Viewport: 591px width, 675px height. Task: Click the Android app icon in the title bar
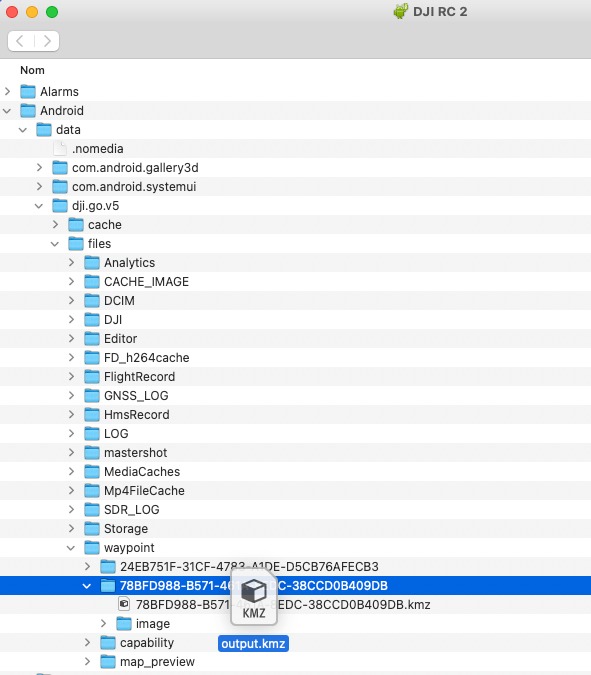tap(401, 11)
